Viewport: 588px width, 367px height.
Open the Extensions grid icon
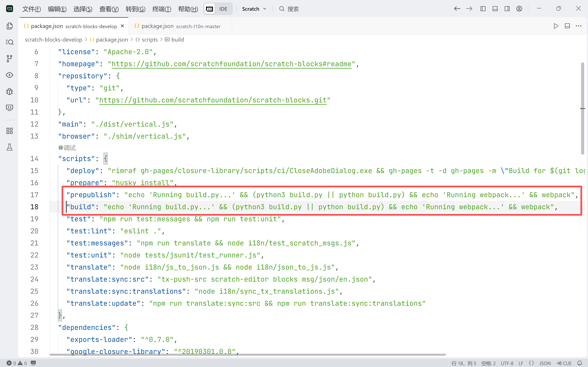(x=9, y=131)
